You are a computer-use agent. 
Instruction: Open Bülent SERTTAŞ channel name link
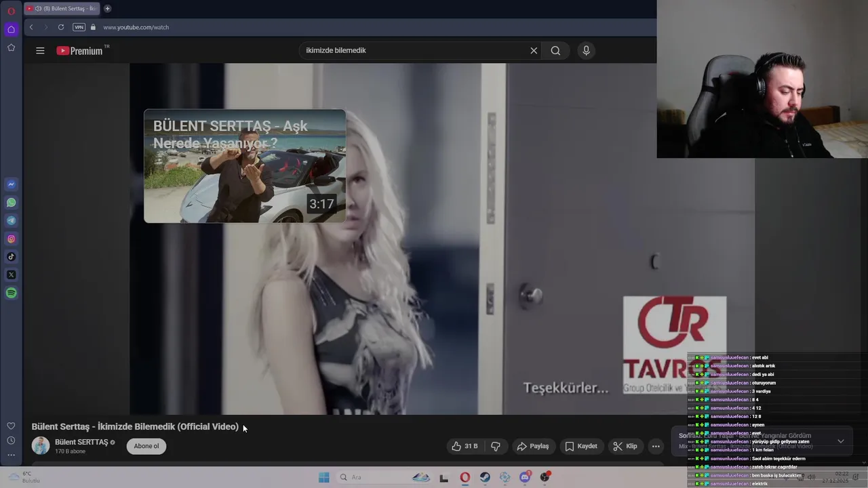click(x=81, y=442)
